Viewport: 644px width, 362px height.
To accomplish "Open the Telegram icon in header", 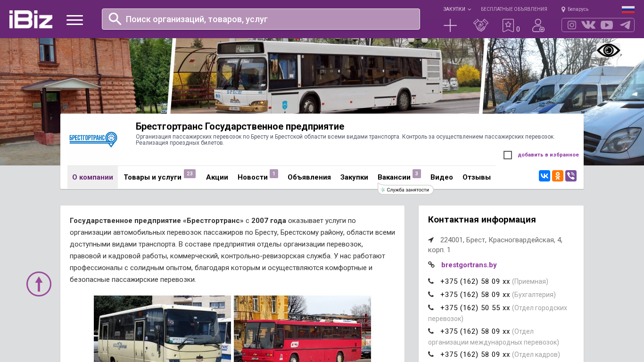I will coord(625,25).
